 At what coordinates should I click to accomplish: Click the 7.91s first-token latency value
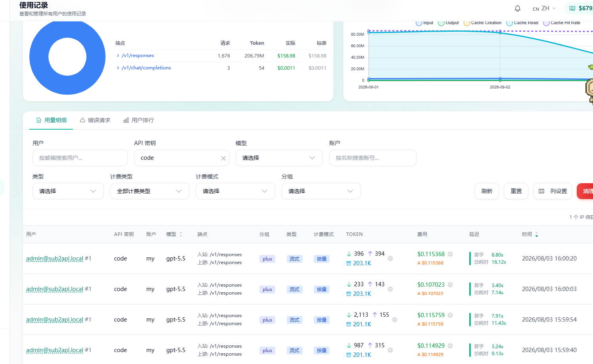(x=497, y=316)
